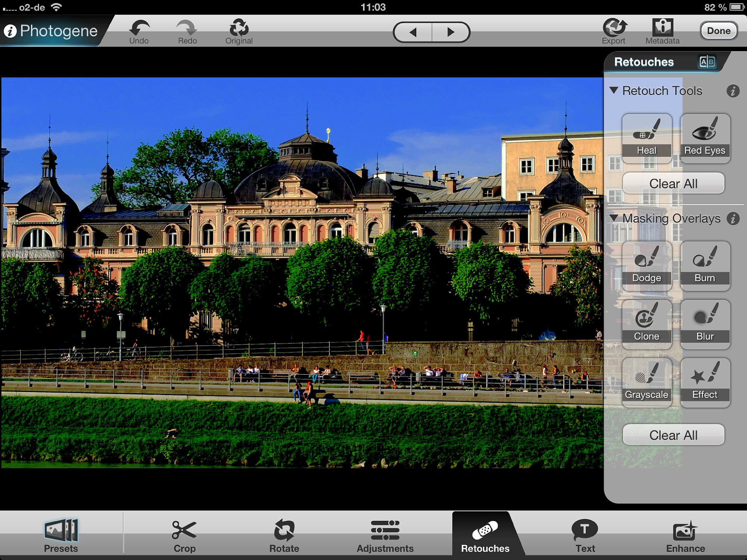Go to the next photo arrow
This screenshot has height=560, width=747.
pyautogui.click(x=450, y=32)
